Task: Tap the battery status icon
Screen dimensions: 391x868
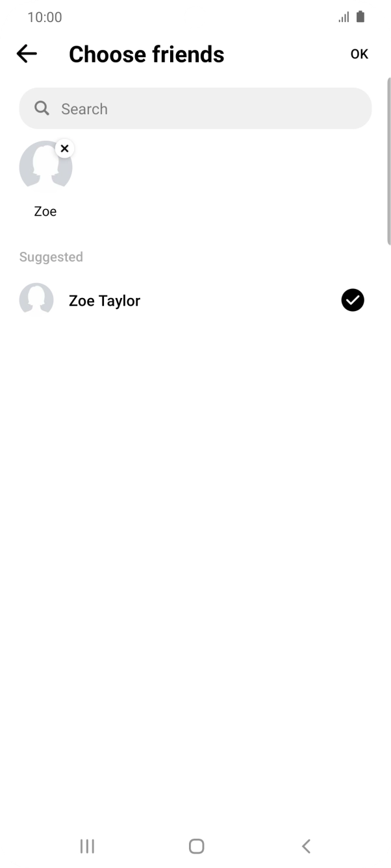Action: 360,17
